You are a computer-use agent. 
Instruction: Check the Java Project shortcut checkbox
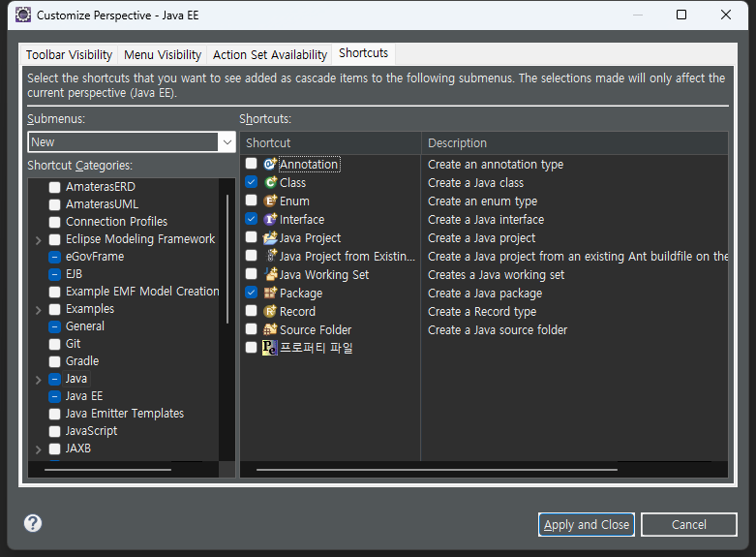[252, 236]
